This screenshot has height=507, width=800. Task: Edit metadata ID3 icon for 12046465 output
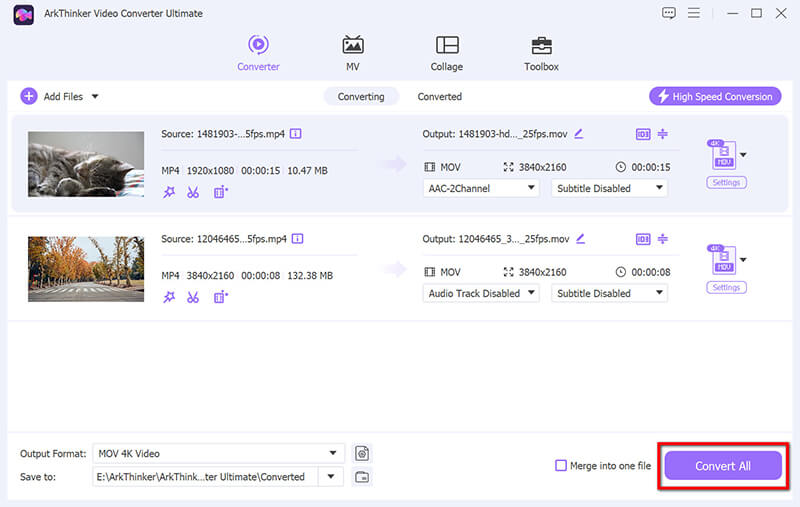pos(643,239)
